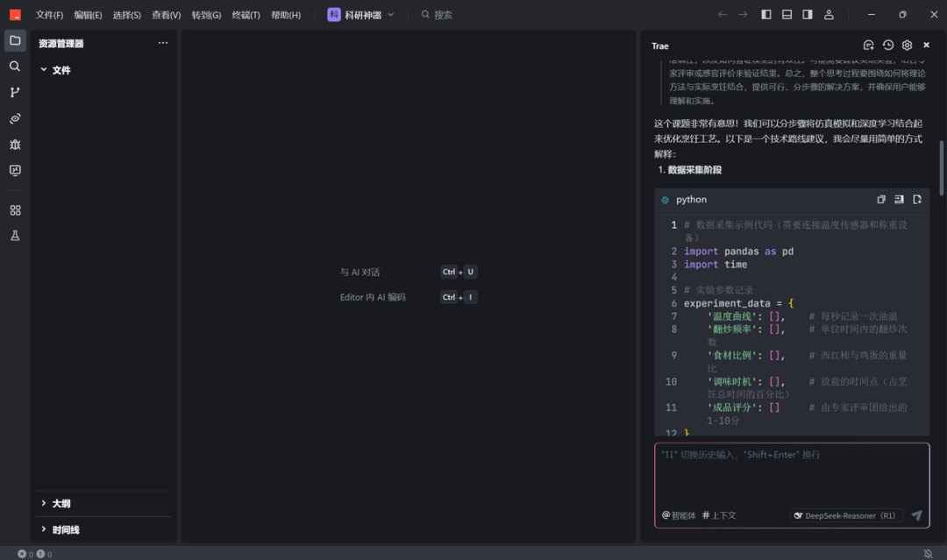Click the @智能体 agent button

click(x=679, y=515)
